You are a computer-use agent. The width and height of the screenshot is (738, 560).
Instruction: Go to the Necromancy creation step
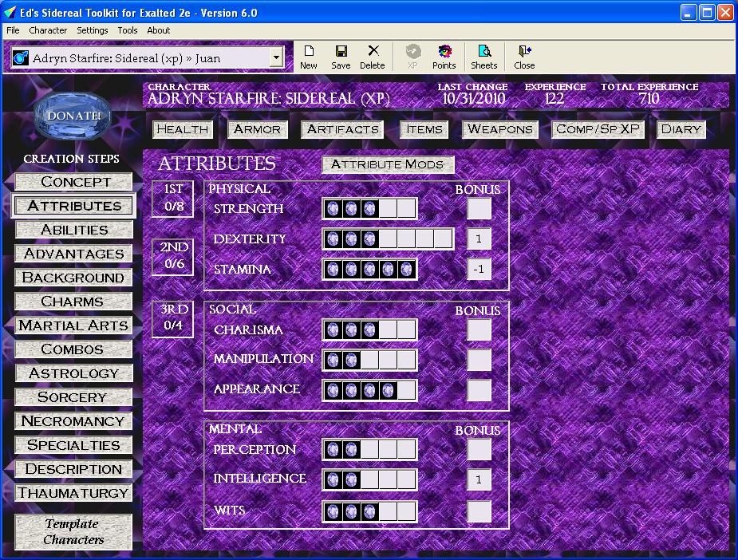pos(73,421)
